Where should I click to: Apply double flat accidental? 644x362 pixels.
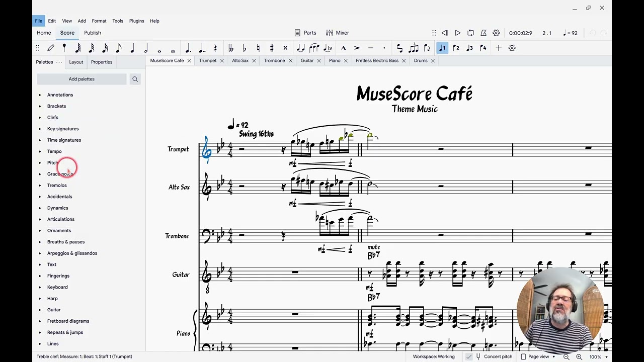click(x=231, y=48)
